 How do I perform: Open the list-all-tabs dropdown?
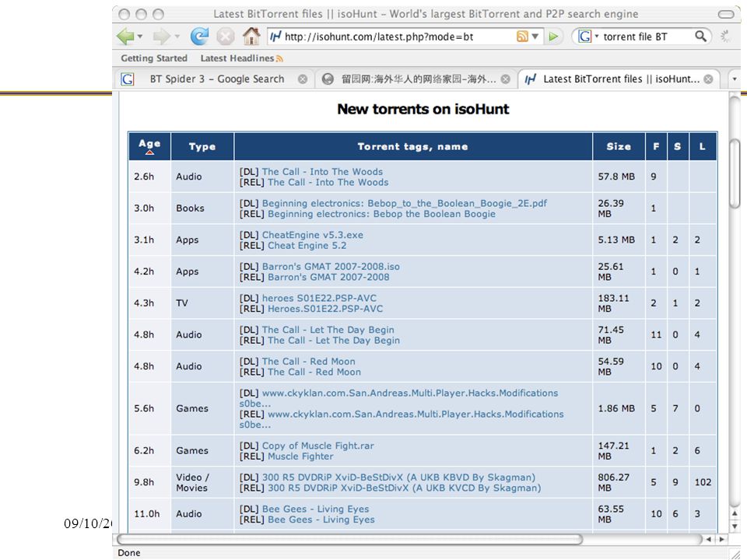735,79
